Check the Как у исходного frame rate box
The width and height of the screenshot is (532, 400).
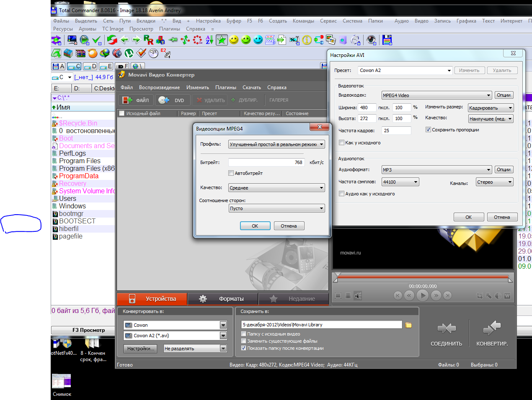[341, 143]
